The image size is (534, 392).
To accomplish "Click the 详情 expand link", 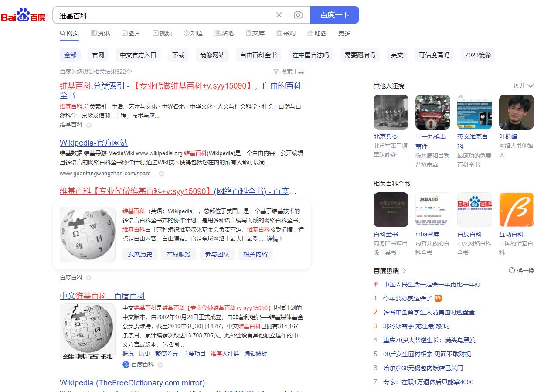I will click(x=275, y=239).
